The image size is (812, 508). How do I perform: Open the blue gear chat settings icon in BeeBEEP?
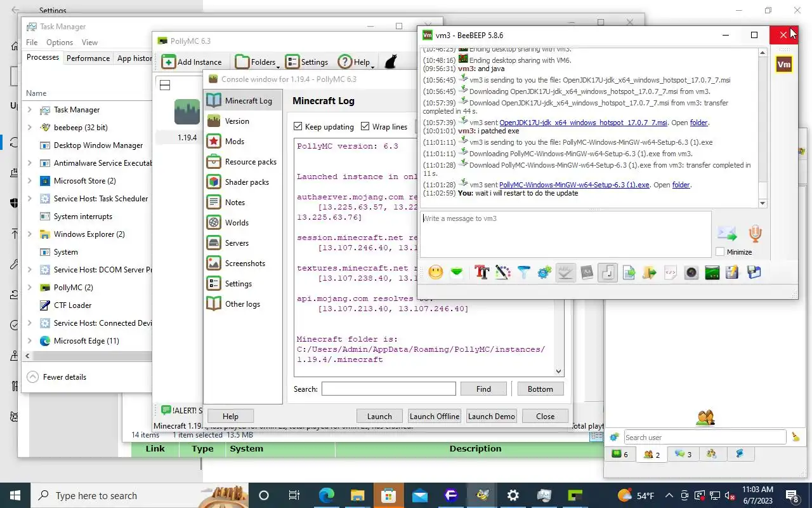(544, 272)
